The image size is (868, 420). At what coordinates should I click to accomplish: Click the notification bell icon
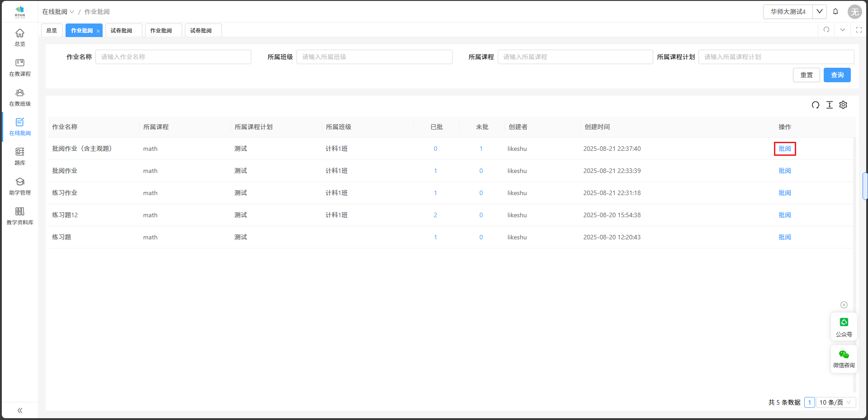(x=835, y=12)
